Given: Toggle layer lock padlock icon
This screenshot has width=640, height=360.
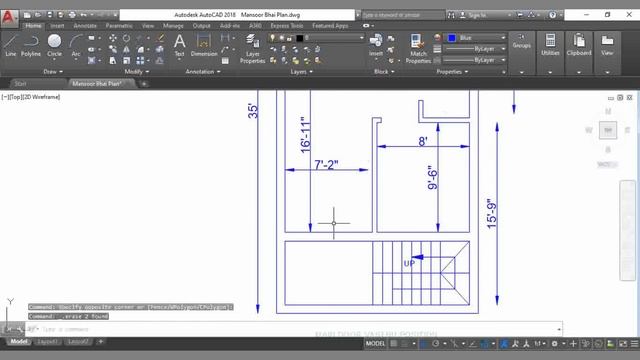Looking at the screenshot, I should coord(289,38).
